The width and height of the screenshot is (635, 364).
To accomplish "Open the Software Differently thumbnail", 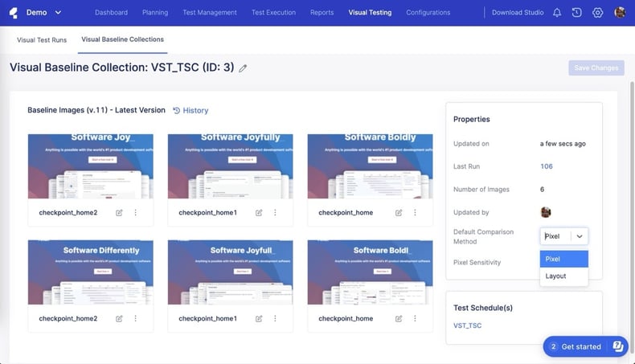I will click(x=91, y=272).
